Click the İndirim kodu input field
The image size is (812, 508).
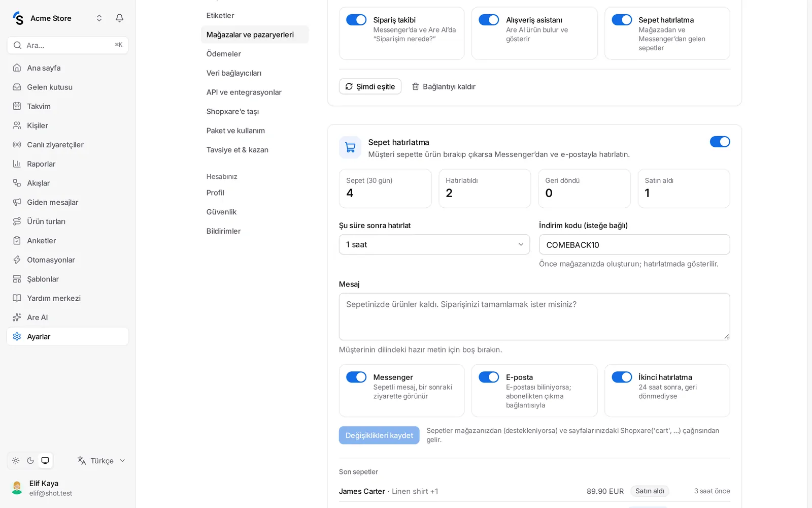click(634, 244)
